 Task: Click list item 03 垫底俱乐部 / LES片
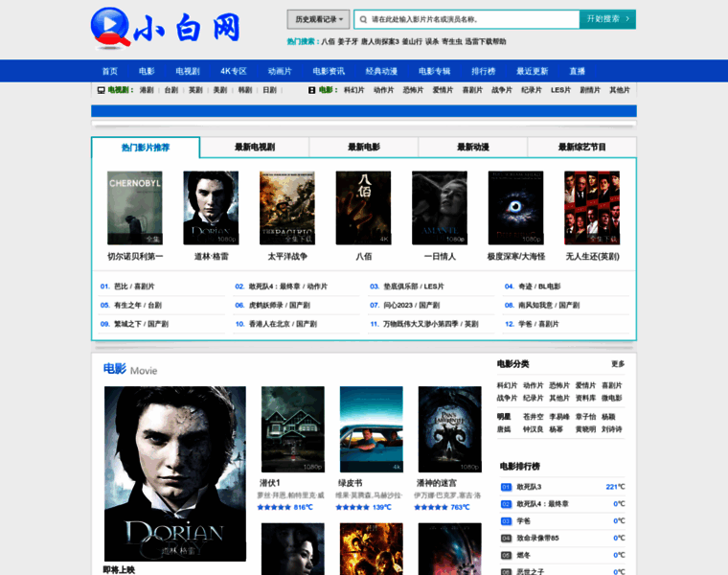coord(414,287)
